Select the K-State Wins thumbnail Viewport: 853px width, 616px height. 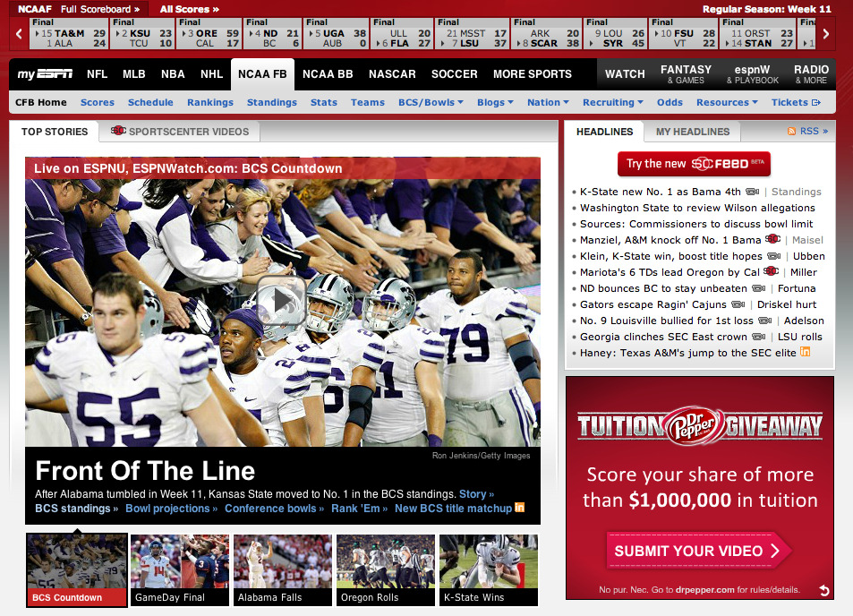(489, 569)
